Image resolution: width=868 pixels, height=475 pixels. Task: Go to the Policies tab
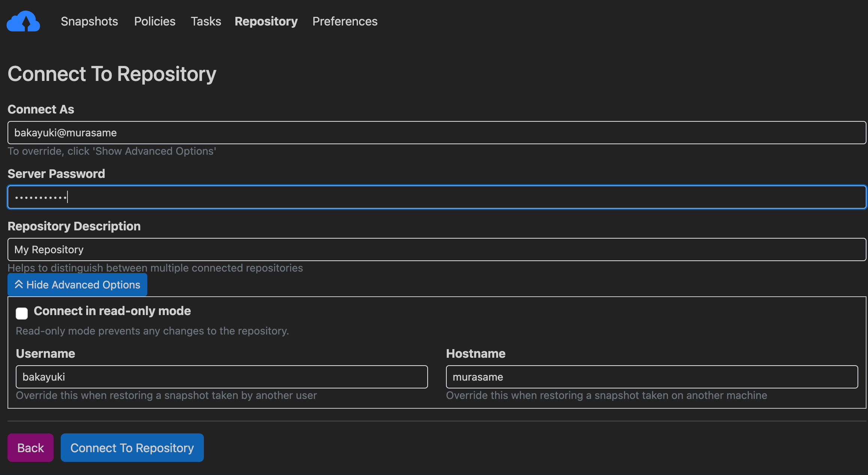click(x=154, y=21)
